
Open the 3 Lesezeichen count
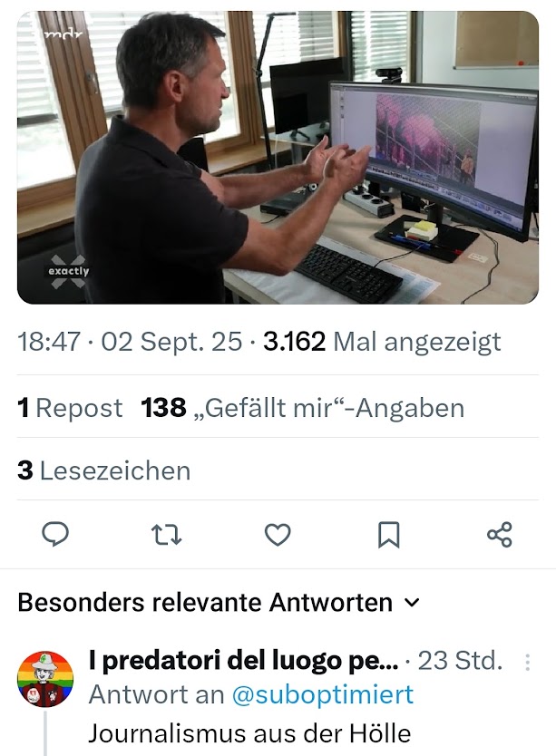click(103, 470)
